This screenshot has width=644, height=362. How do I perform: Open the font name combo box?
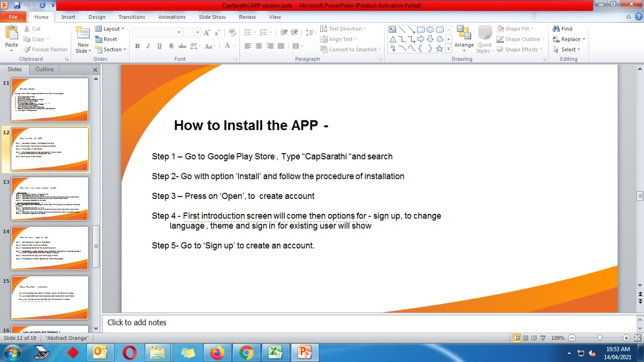click(x=156, y=32)
